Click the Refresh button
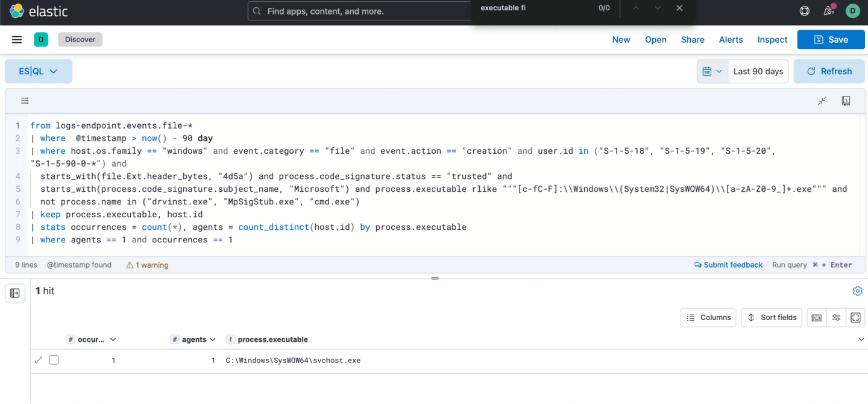 [829, 71]
